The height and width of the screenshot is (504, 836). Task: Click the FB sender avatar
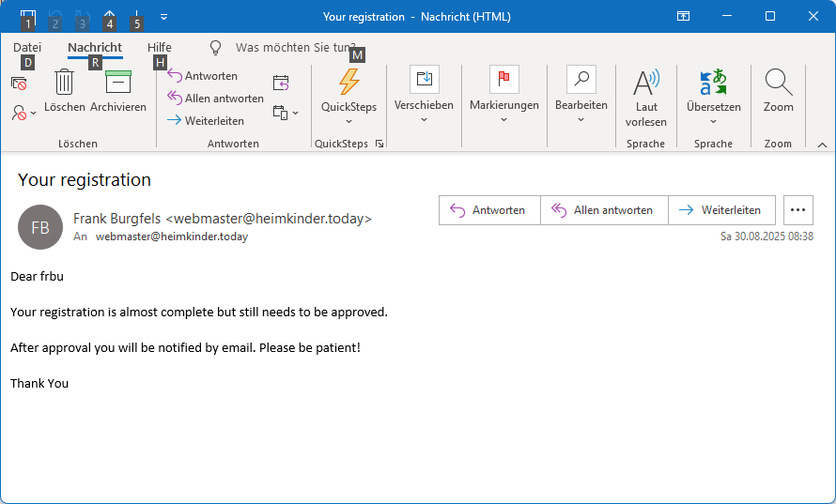tap(40, 227)
